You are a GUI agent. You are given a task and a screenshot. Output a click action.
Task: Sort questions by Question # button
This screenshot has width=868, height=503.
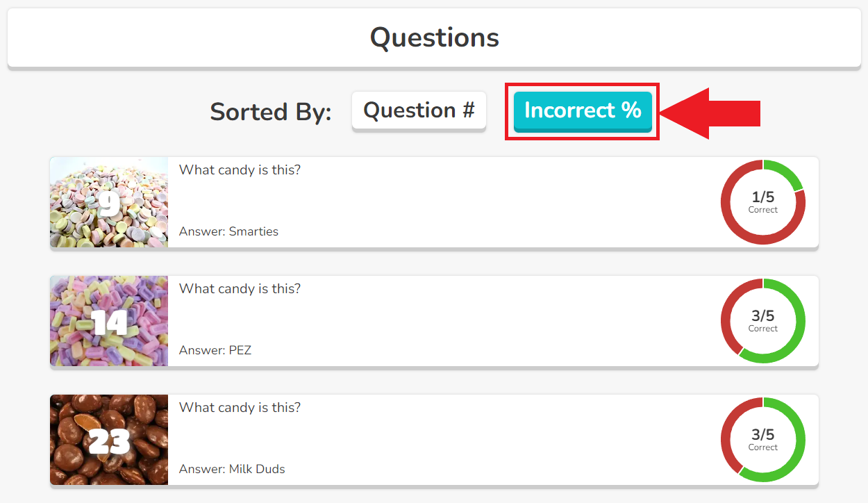[x=419, y=110]
